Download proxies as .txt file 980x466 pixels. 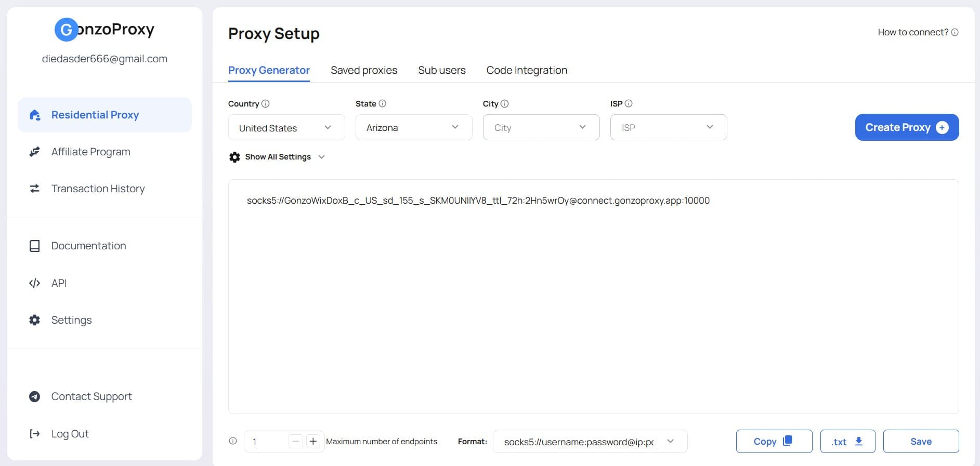tap(847, 441)
